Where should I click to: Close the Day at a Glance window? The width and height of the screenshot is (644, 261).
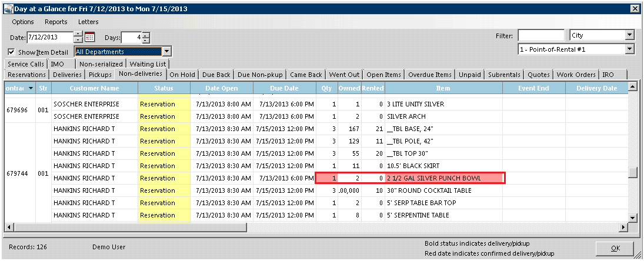tap(634, 8)
